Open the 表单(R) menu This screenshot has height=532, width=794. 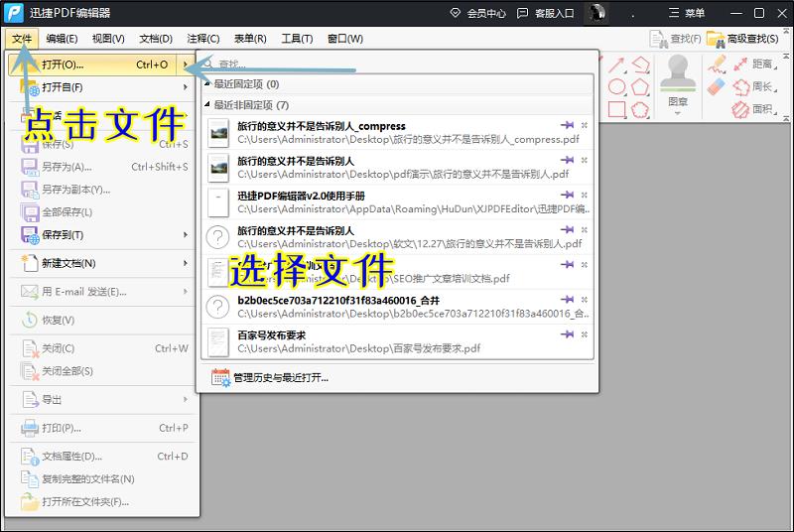coord(250,39)
